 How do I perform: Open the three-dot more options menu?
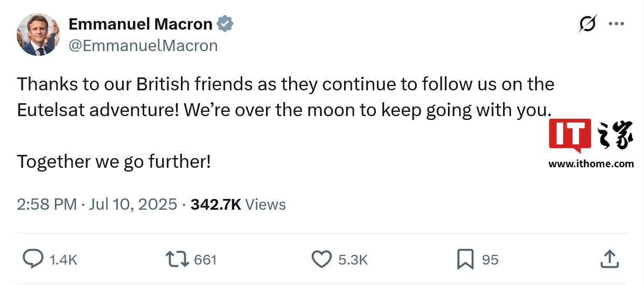coord(616,24)
